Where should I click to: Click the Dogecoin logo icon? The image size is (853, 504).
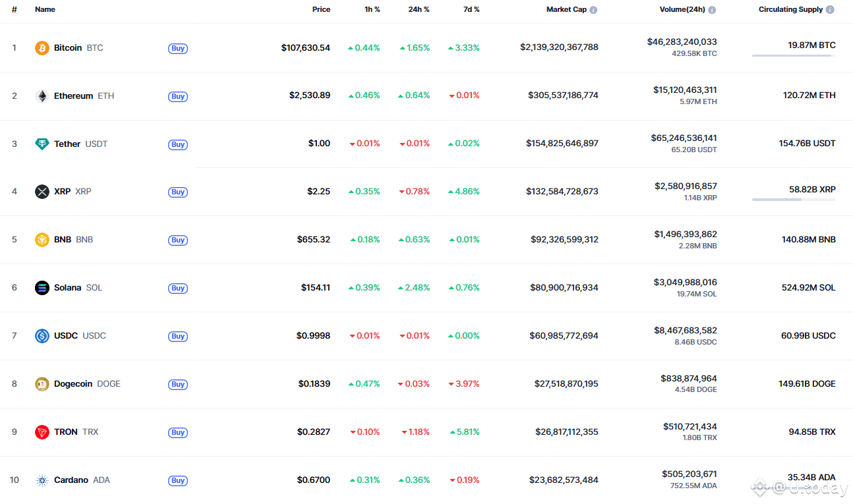(x=42, y=384)
